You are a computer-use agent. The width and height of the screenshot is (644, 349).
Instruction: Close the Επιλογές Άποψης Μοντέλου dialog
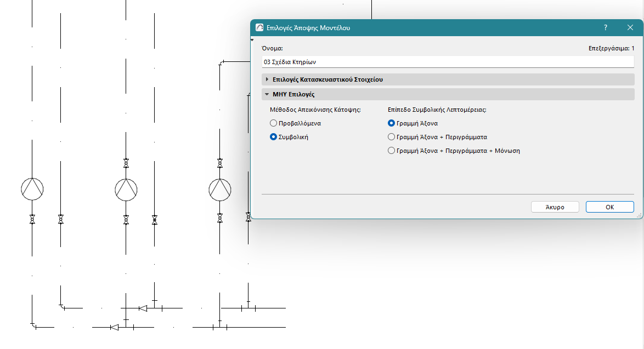[630, 27]
